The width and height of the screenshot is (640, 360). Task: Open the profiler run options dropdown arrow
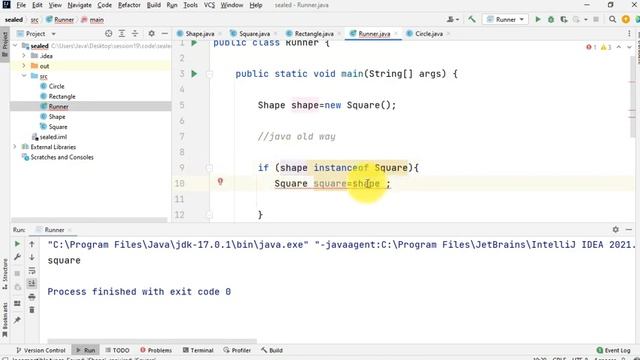[x=586, y=20]
